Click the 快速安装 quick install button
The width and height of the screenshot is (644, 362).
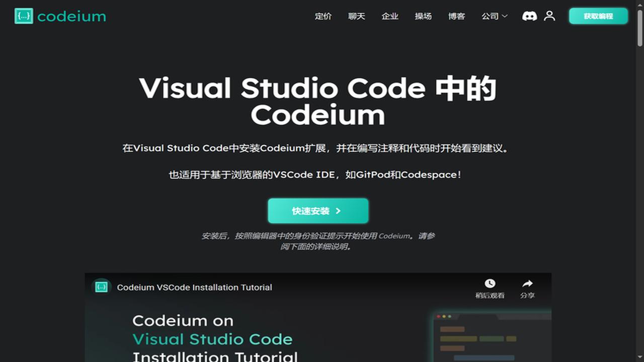point(318,211)
